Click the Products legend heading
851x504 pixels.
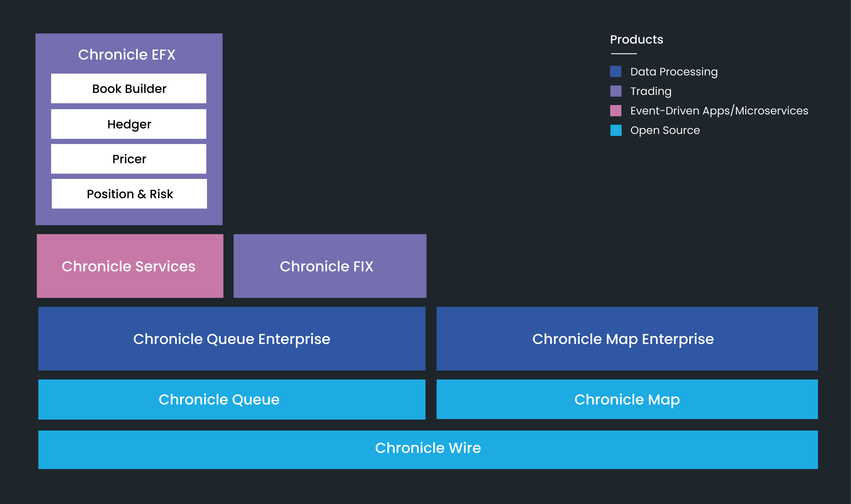637,40
